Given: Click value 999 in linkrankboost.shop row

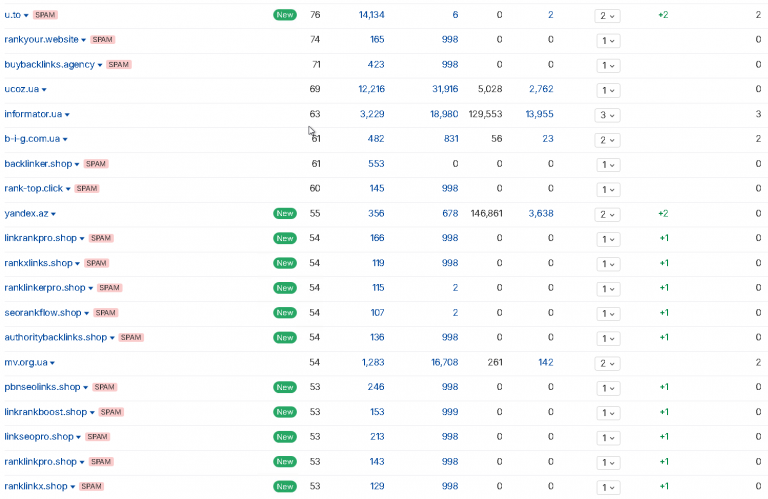Looking at the screenshot, I should tap(450, 412).
